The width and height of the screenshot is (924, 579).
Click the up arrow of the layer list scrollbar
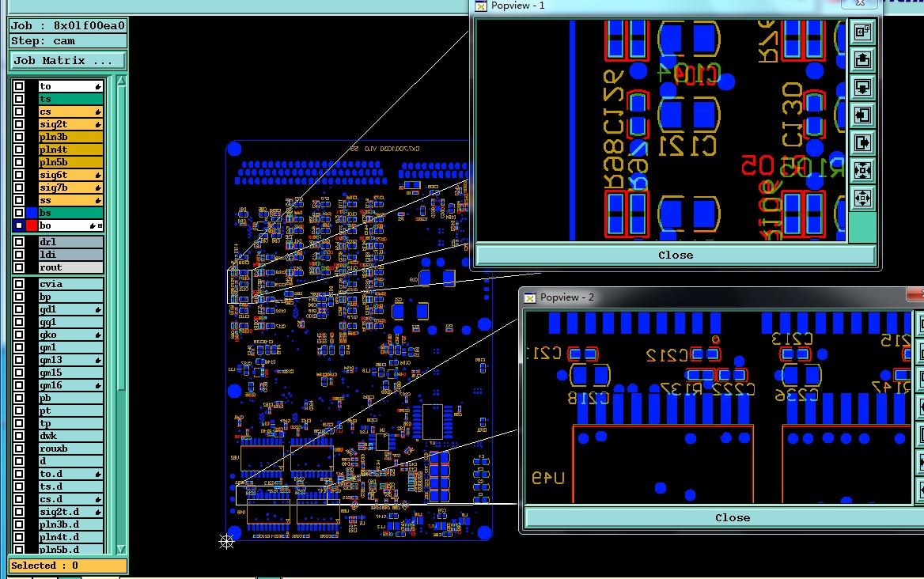[x=121, y=81]
